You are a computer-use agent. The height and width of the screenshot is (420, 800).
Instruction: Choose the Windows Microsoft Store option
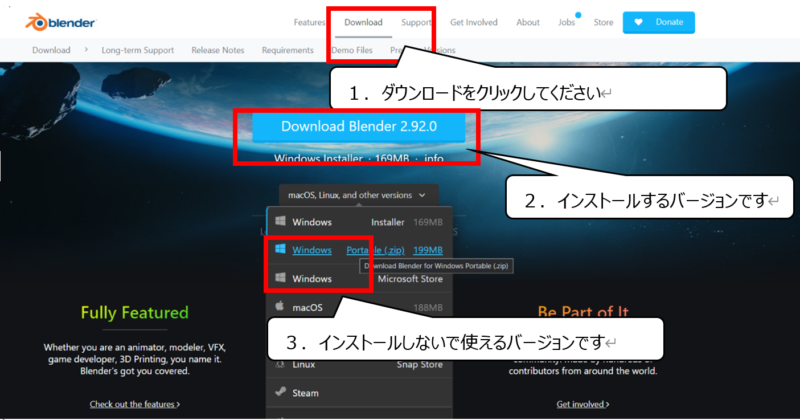coord(359,279)
